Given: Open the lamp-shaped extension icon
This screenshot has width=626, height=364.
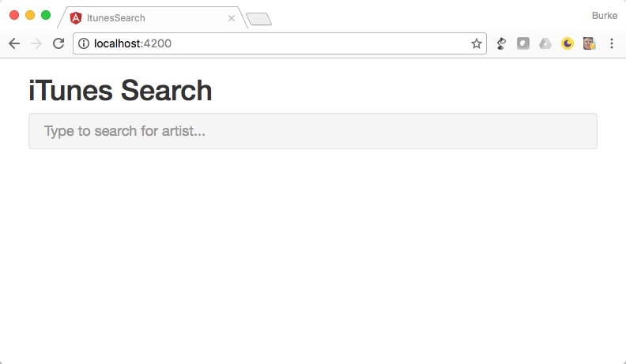Looking at the screenshot, I should click(x=501, y=43).
